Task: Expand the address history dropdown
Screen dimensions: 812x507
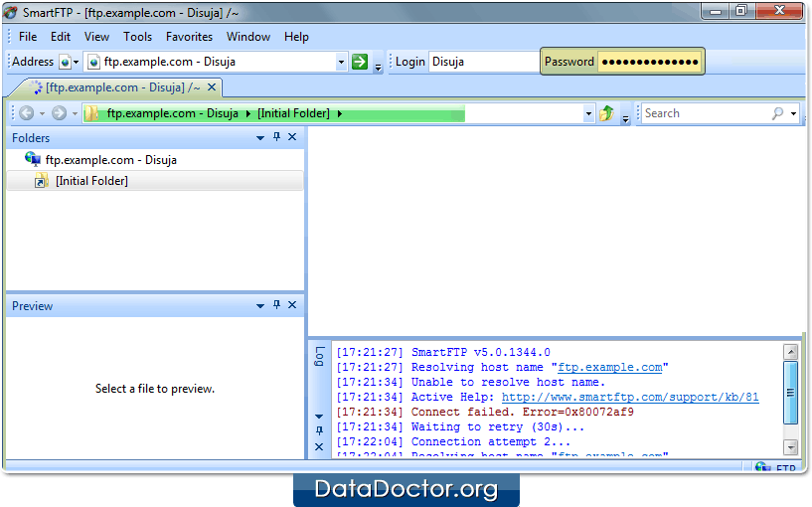Action: point(341,63)
